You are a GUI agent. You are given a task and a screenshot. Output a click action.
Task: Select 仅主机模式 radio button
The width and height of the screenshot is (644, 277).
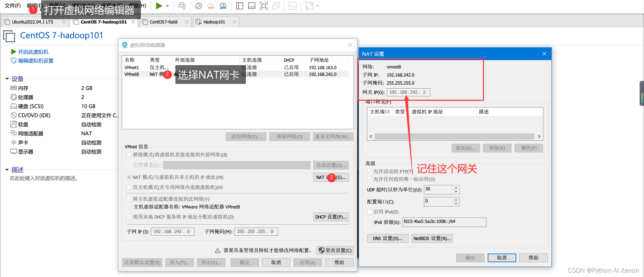pyautogui.click(x=129, y=187)
